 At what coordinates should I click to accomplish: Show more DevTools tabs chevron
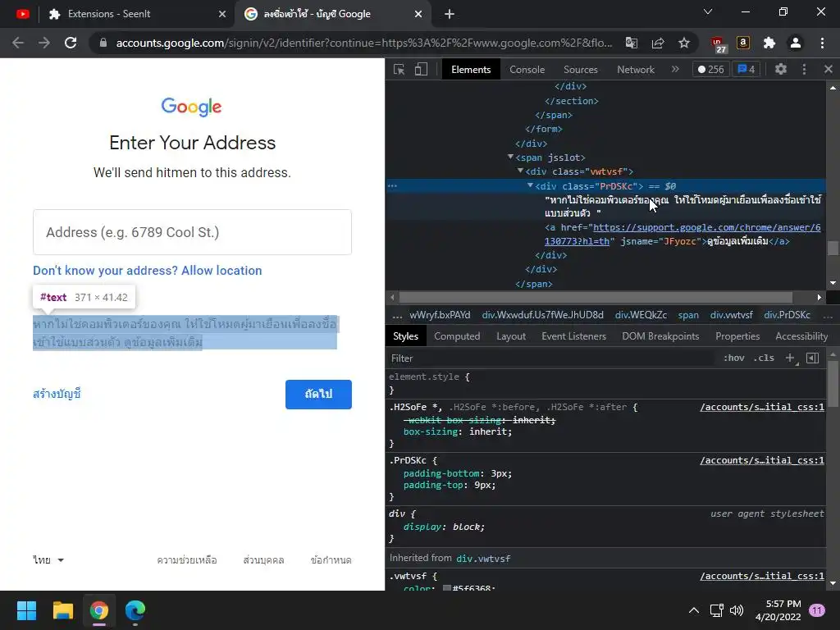click(675, 69)
